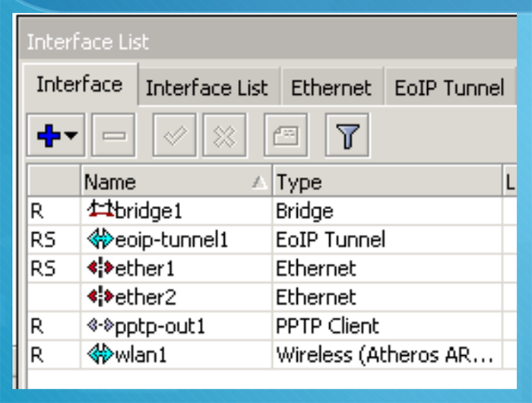The height and width of the screenshot is (403, 532).
Task: Click the minus Remove button
Action: (114, 135)
